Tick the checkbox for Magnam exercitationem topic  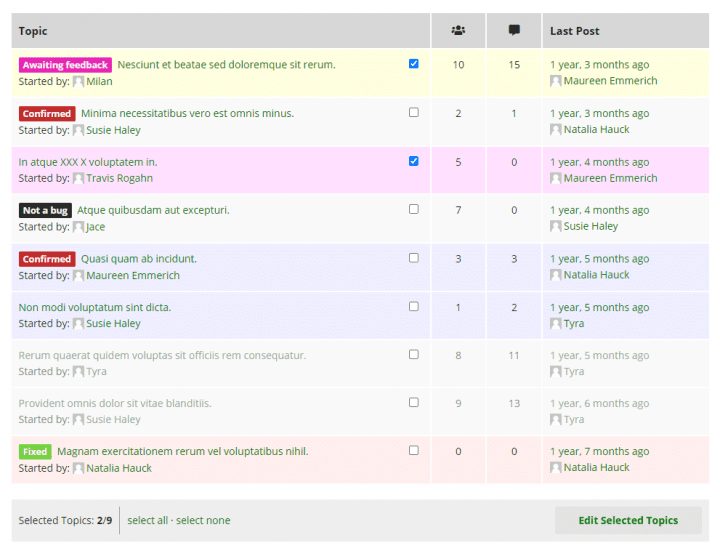pyautogui.click(x=414, y=450)
